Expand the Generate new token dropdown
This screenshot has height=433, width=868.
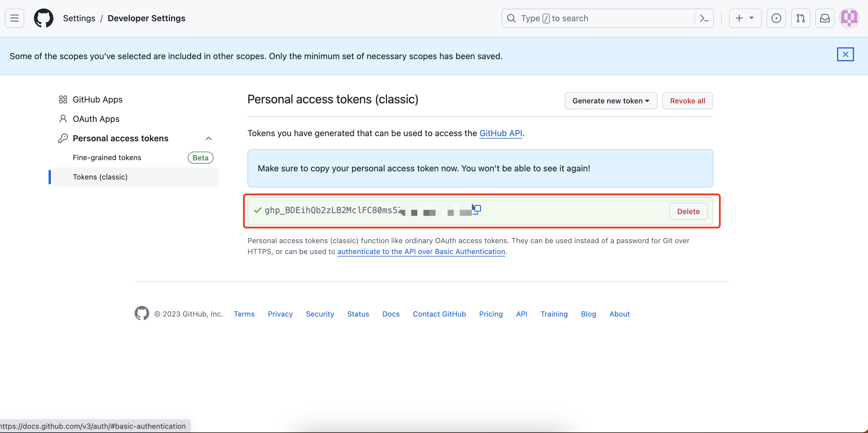click(611, 101)
